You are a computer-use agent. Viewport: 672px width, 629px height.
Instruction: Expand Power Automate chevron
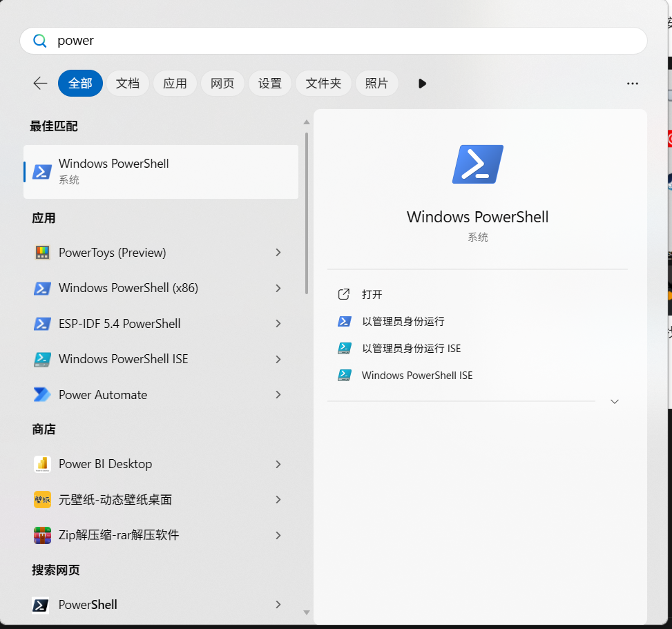point(278,395)
